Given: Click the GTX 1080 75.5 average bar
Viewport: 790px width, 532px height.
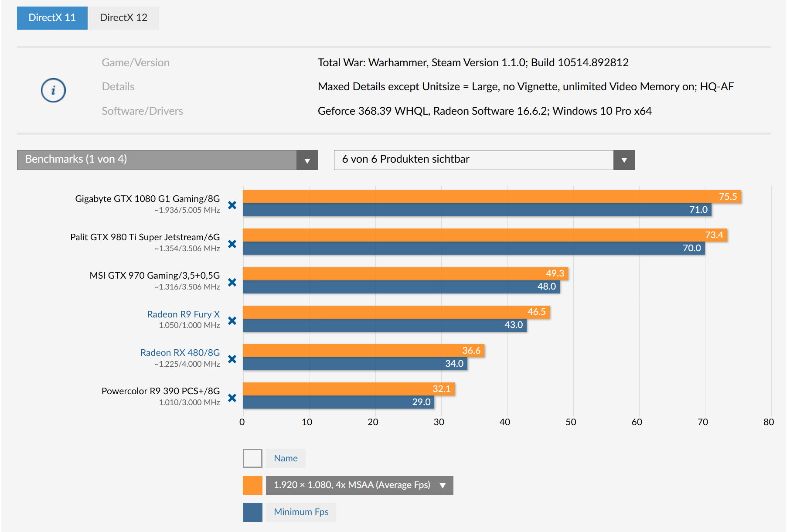Looking at the screenshot, I should click(480, 197).
